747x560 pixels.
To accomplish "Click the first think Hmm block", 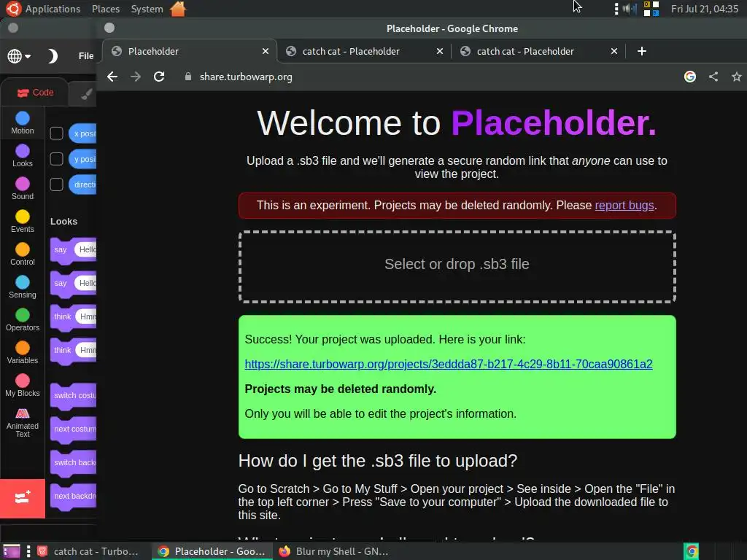I will pos(74,316).
